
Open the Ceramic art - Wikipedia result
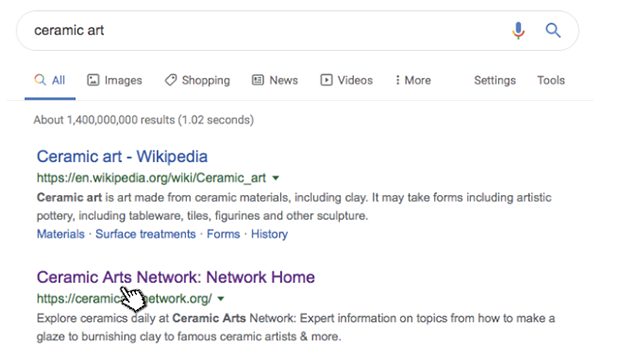point(122,157)
